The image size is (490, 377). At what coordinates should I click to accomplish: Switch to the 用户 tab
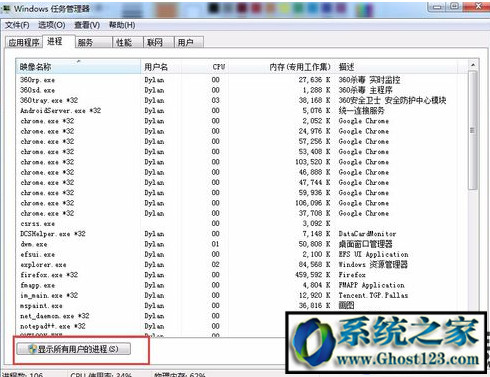(x=189, y=42)
